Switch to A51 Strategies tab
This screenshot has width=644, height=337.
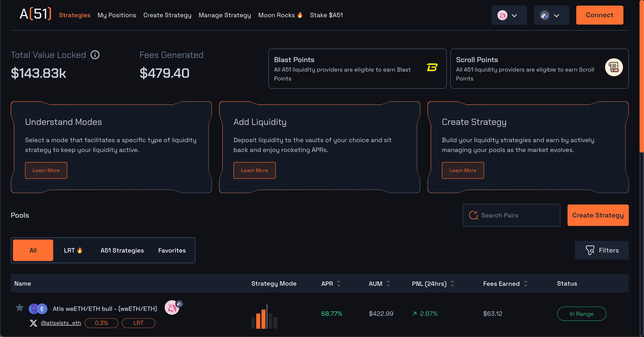[x=122, y=250]
